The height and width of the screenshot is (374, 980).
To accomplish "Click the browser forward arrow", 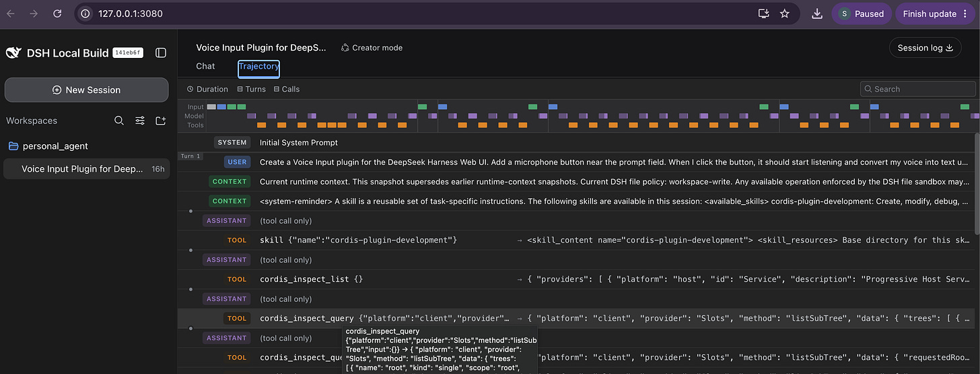I will pos(34,13).
